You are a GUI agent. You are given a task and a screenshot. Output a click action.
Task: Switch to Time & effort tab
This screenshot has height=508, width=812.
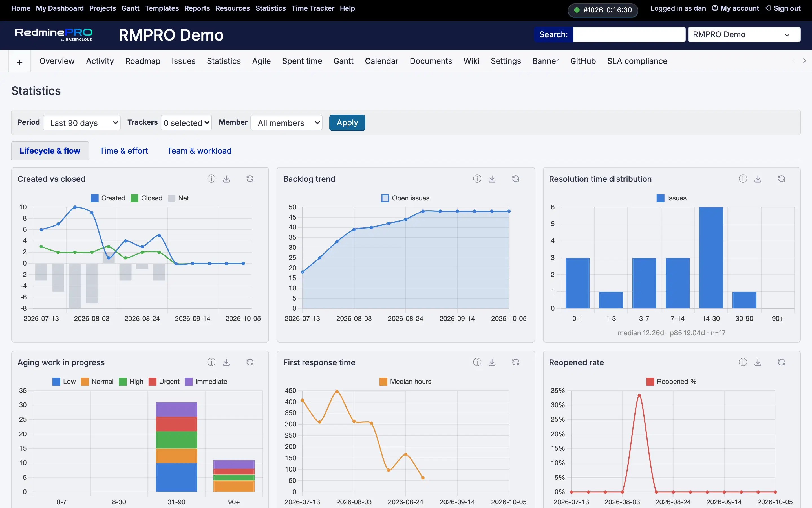pos(124,151)
